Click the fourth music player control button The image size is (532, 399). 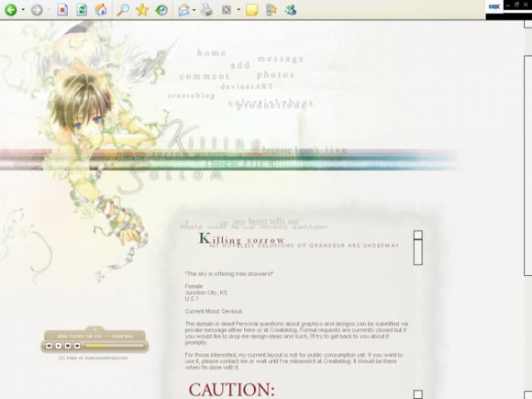click(77, 346)
